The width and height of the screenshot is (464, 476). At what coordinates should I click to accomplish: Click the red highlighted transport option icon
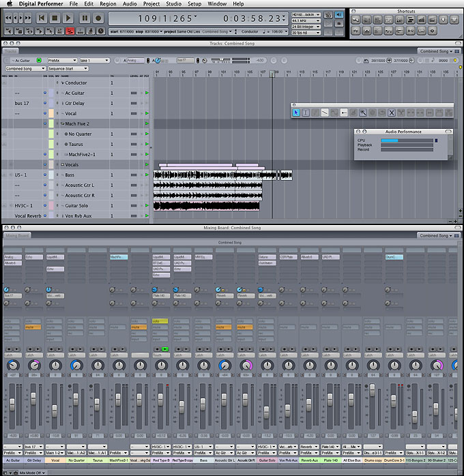point(70,31)
